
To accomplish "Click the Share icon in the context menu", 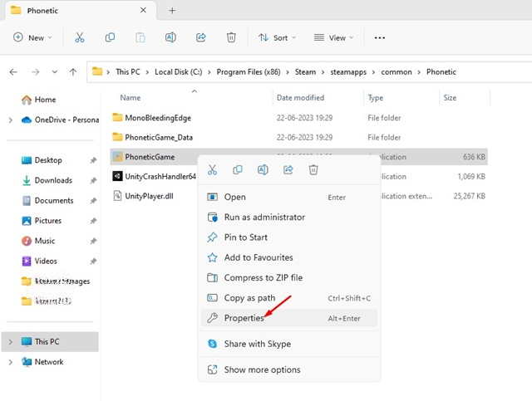I will [288, 169].
